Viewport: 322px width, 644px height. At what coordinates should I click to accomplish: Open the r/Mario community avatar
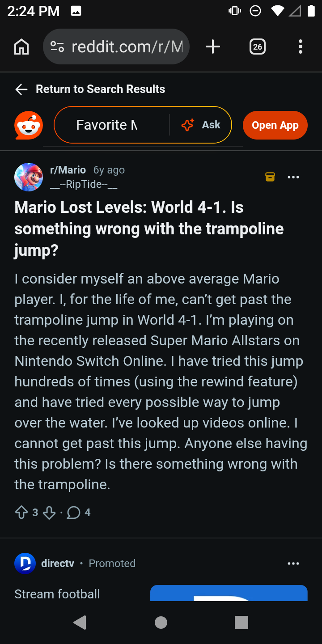29,177
